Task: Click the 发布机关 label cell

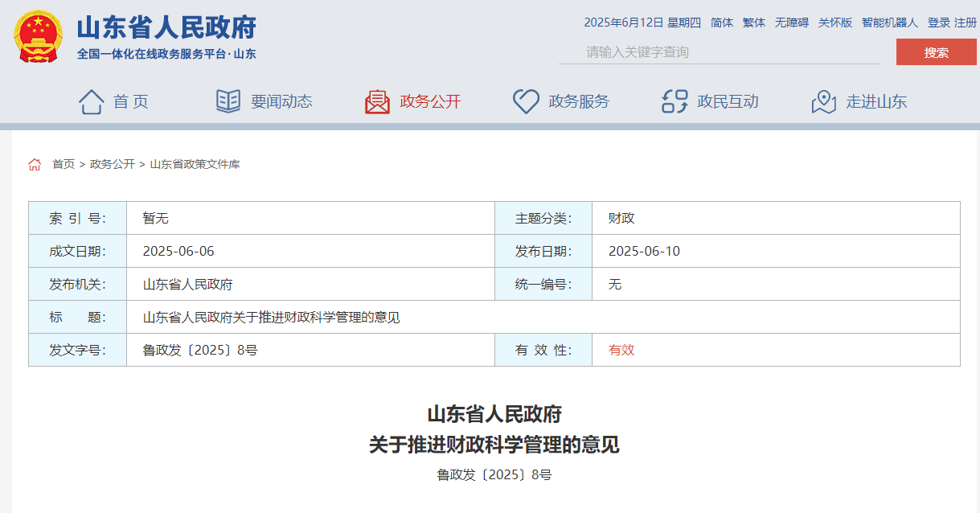Action: (77, 284)
